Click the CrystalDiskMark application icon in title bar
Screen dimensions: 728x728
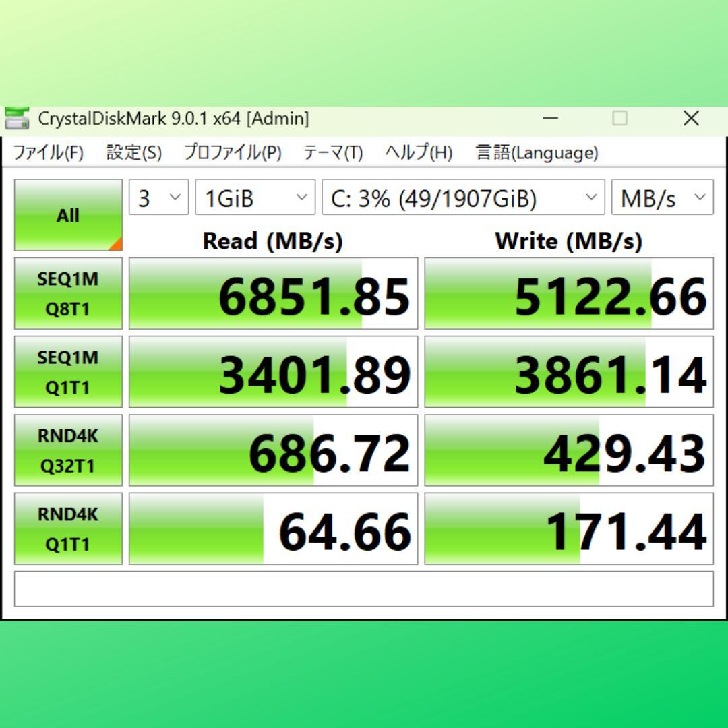18,119
